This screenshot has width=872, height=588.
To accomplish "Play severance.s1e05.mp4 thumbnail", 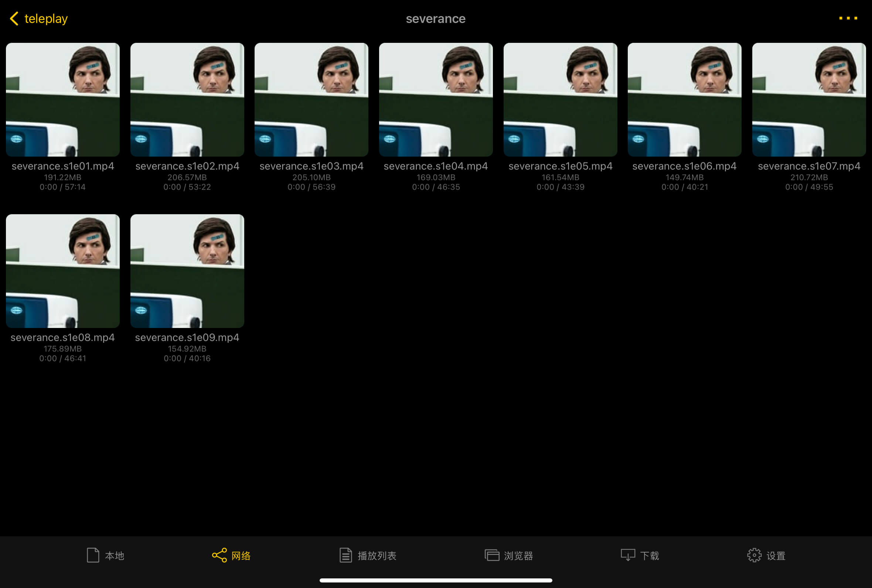I will click(x=560, y=99).
